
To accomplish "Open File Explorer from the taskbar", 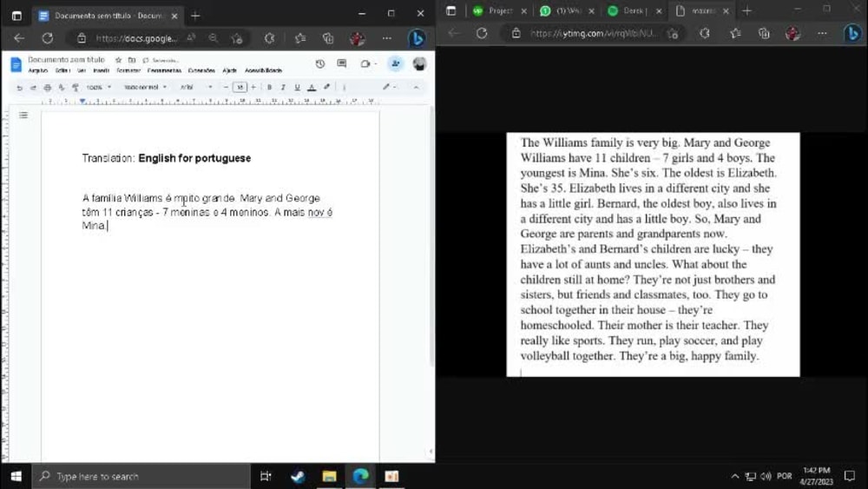I will point(329,476).
